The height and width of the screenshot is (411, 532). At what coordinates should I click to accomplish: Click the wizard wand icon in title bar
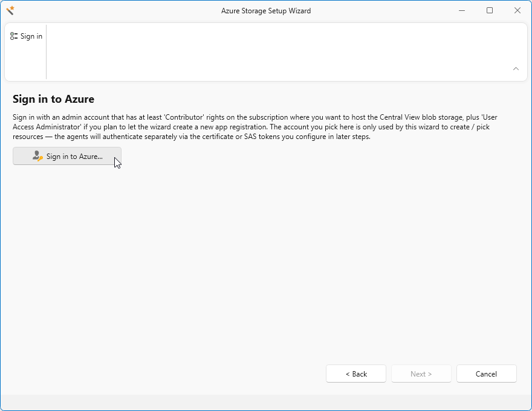point(10,10)
